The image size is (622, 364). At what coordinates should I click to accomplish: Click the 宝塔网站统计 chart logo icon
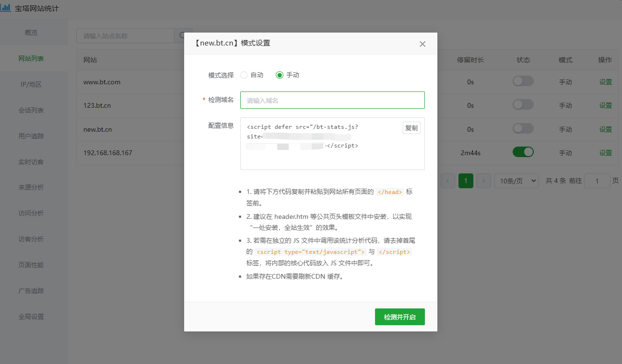6,8
